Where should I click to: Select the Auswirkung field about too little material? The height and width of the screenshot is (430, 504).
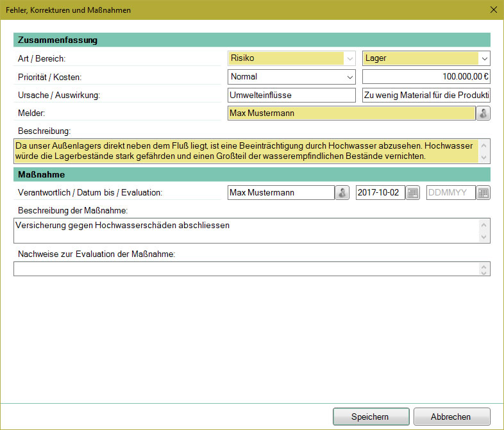(x=426, y=95)
